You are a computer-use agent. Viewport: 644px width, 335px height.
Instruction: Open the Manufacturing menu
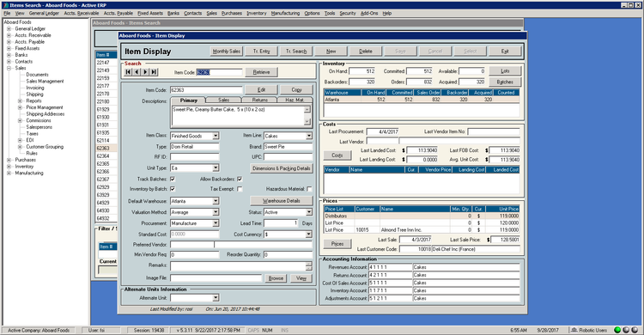pos(285,13)
